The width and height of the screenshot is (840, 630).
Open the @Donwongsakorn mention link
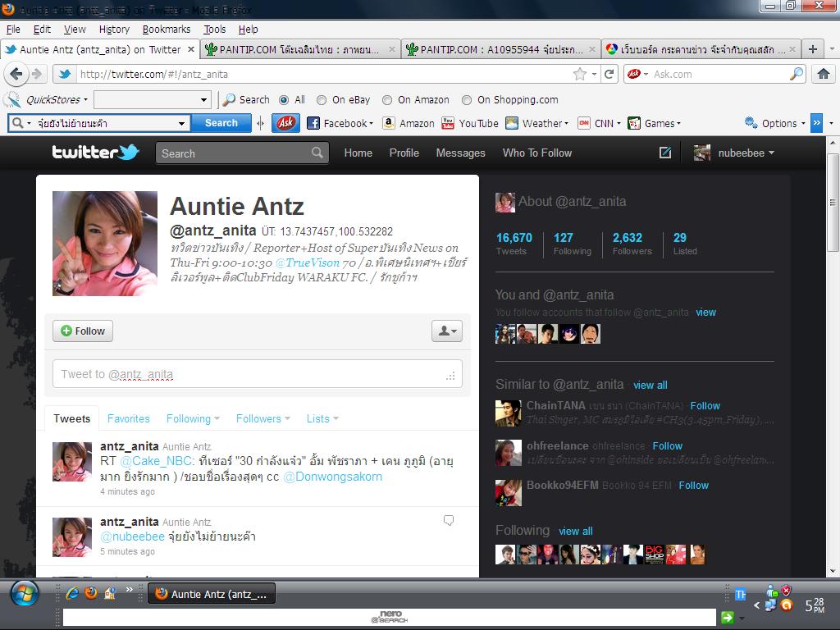tap(332, 477)
